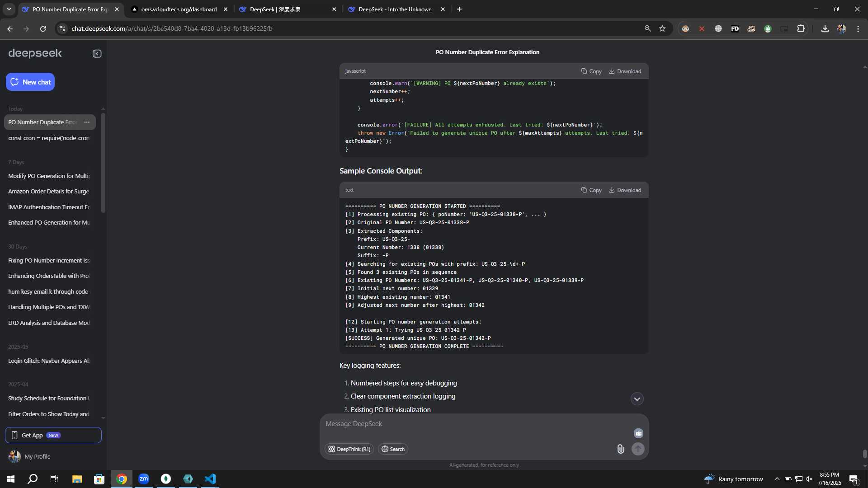Open weather widget 'Rainy tomorrow'
Screen dimensions: 868x488
[x=733, y=479]
